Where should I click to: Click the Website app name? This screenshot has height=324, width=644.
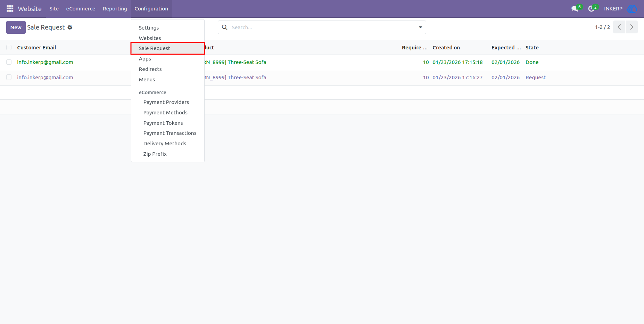tap(30, 9)
